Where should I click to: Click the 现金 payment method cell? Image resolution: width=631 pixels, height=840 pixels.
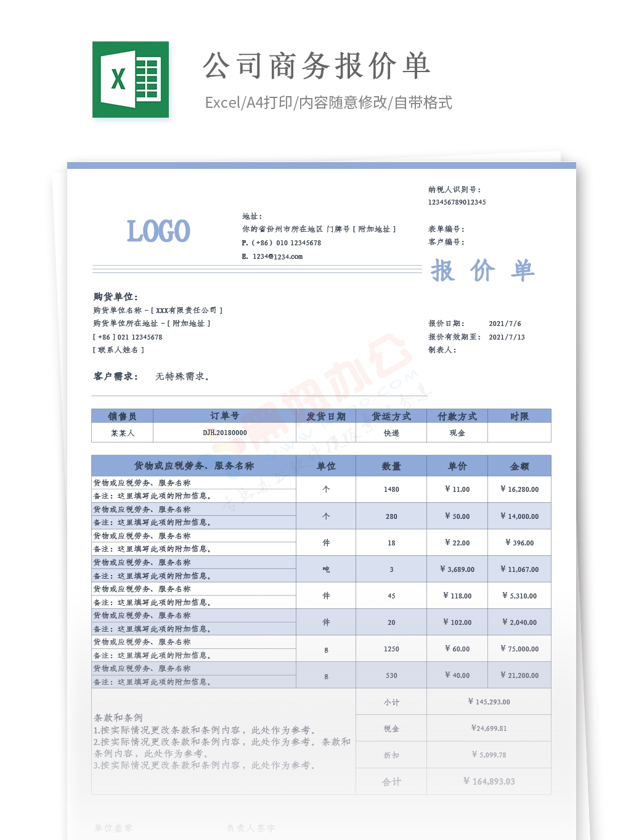pyautogui.click(x=457, y=433)
